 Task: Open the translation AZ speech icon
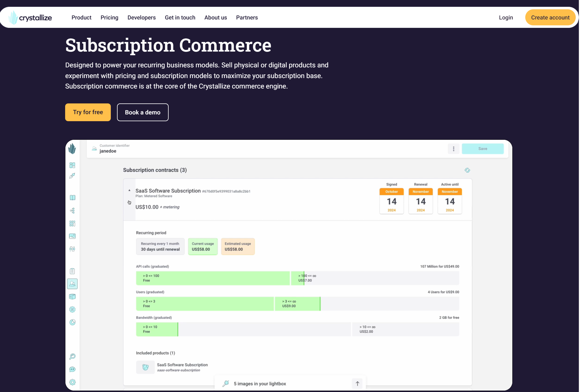coord(72,369)
